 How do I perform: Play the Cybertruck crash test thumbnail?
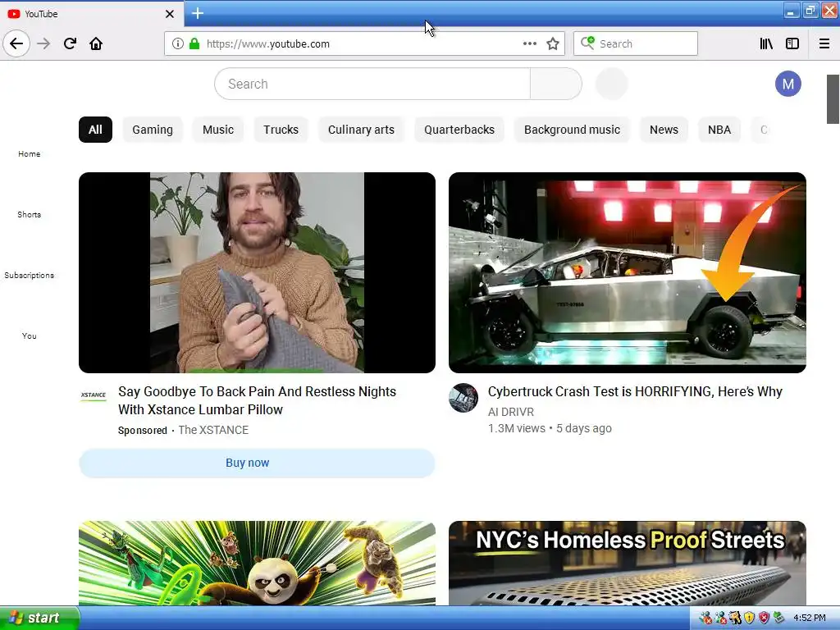pyautogui.click(x=628, y=272)
